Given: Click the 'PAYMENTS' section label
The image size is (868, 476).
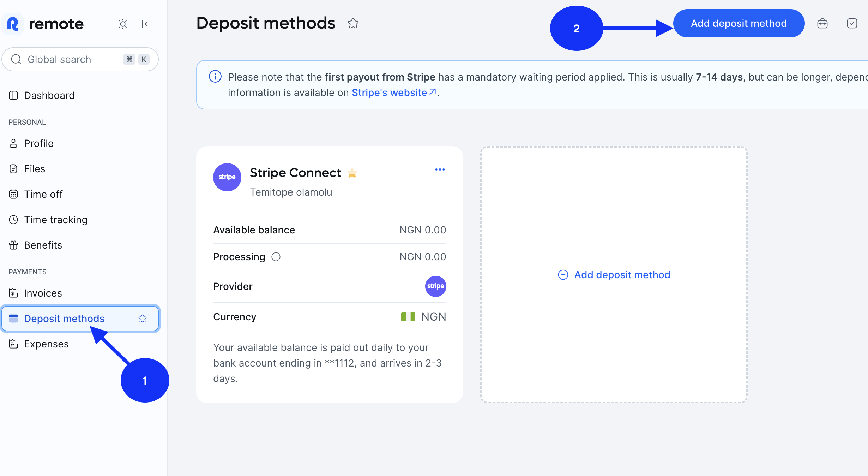Looking at the screenshot, I should click(x=28, y=272).
